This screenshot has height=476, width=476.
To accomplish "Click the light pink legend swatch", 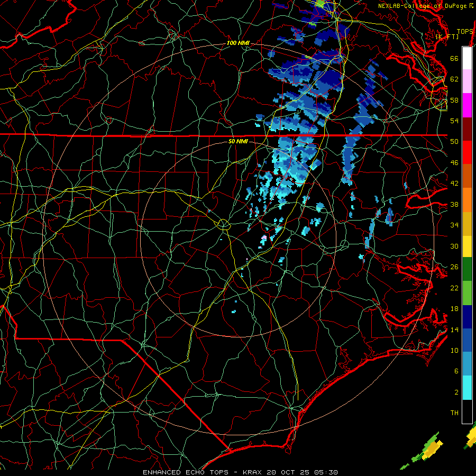I will point(467,81).
